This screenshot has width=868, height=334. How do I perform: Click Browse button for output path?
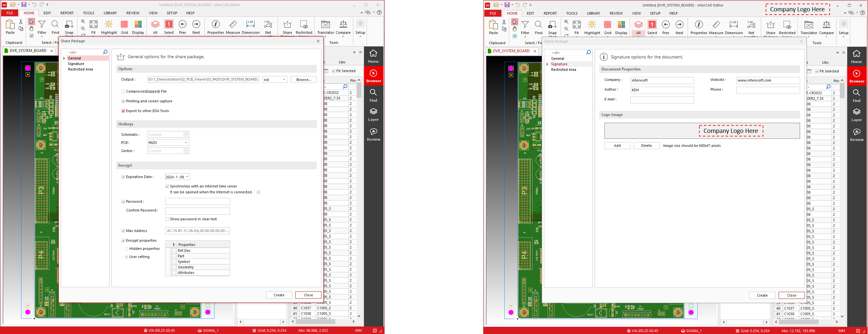304,80
